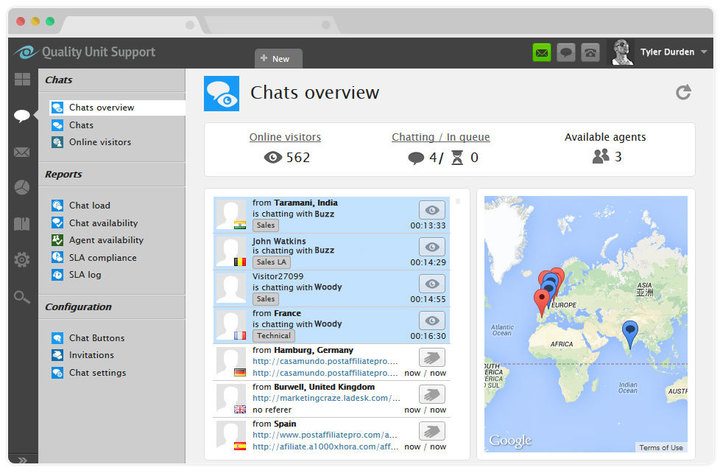The height and width of the screenshot is (473, 720).
Task: Toggle the green email availability button
Action: pos(542,53)
